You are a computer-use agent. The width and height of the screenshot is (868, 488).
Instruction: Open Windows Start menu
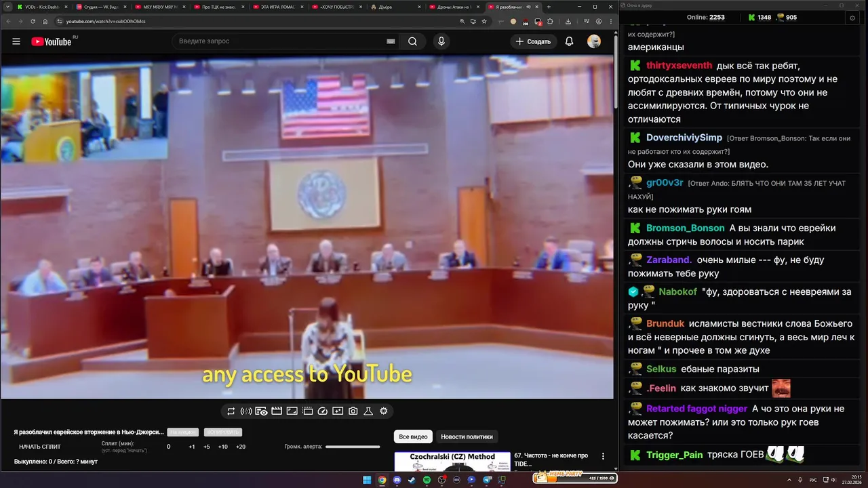tap(367, 480)
